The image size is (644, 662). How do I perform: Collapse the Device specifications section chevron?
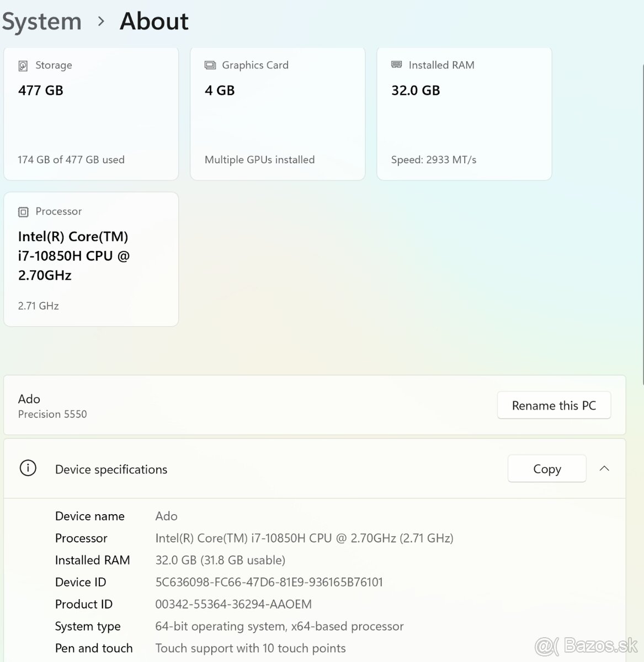[604, 468]
